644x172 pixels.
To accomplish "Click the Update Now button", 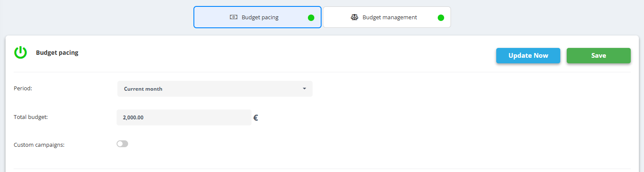I will [528, 56].
